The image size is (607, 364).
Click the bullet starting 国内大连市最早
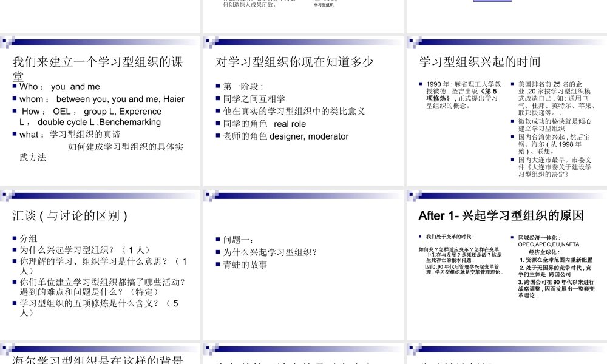tap(555, 167)
